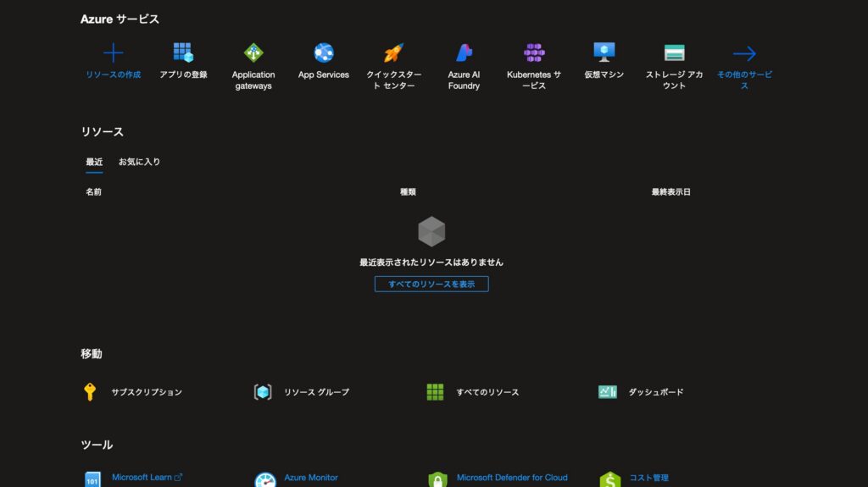Image resolution: width=868 pixels, height=487 pixels.
Task: Navigate to リソース グループ
Action: point(315,392)
